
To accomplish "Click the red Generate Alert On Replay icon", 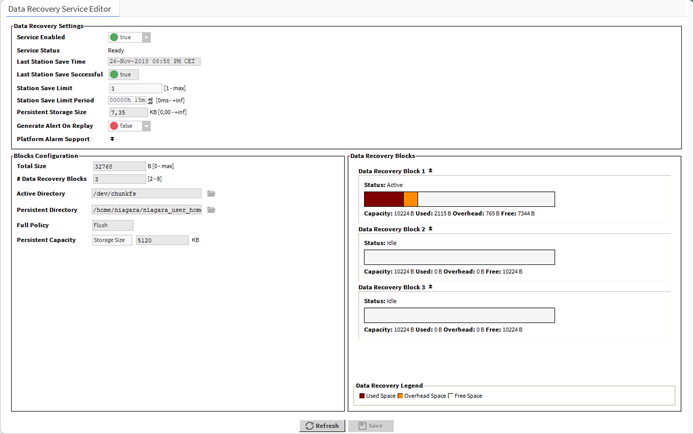I will click(114, 126).
